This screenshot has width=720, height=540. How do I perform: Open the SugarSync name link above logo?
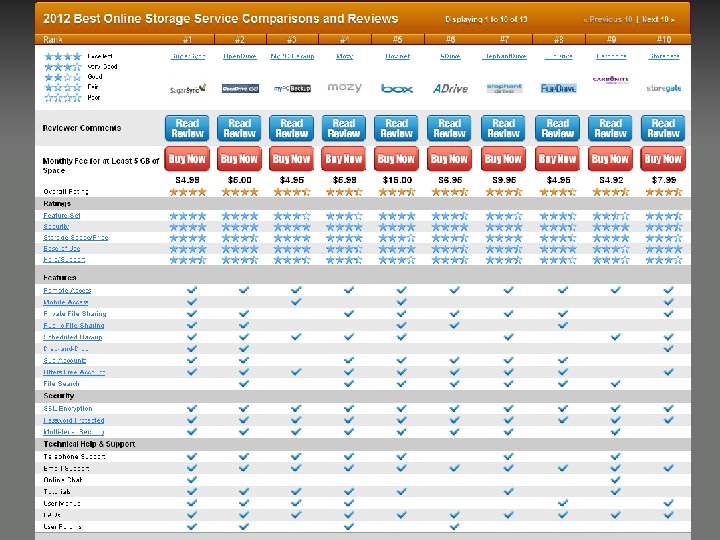[x=188, y=56]
